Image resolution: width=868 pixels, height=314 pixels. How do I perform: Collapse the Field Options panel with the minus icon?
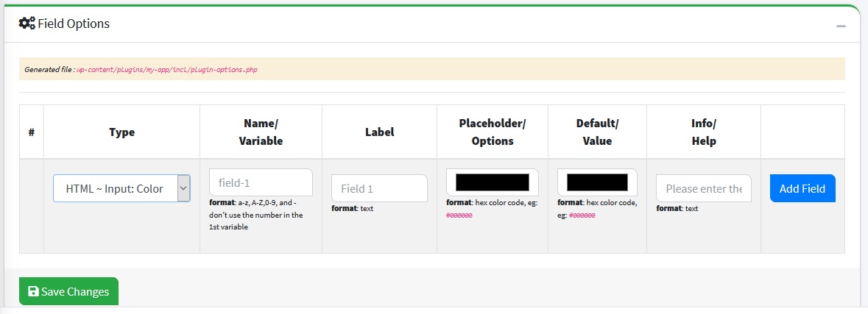pos(841,26)
